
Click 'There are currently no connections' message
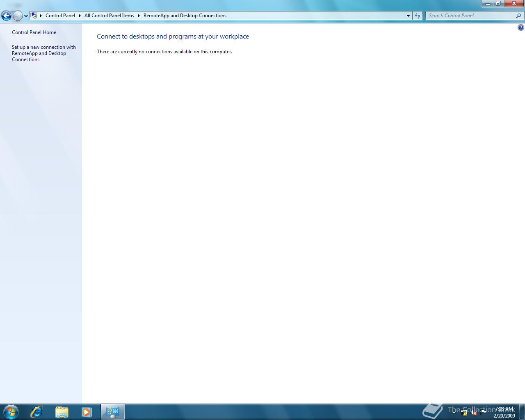tap(164, 52)
